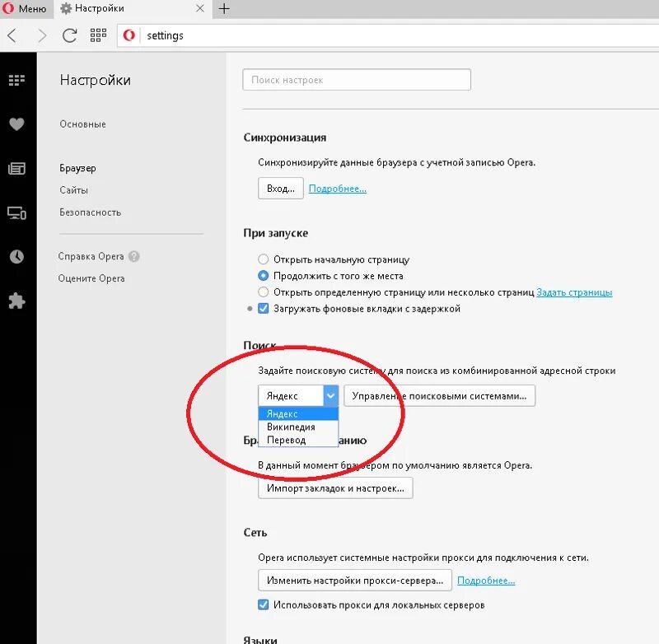
Task: Open Speed Dial grid icon in toolbar
Action: 98,35
